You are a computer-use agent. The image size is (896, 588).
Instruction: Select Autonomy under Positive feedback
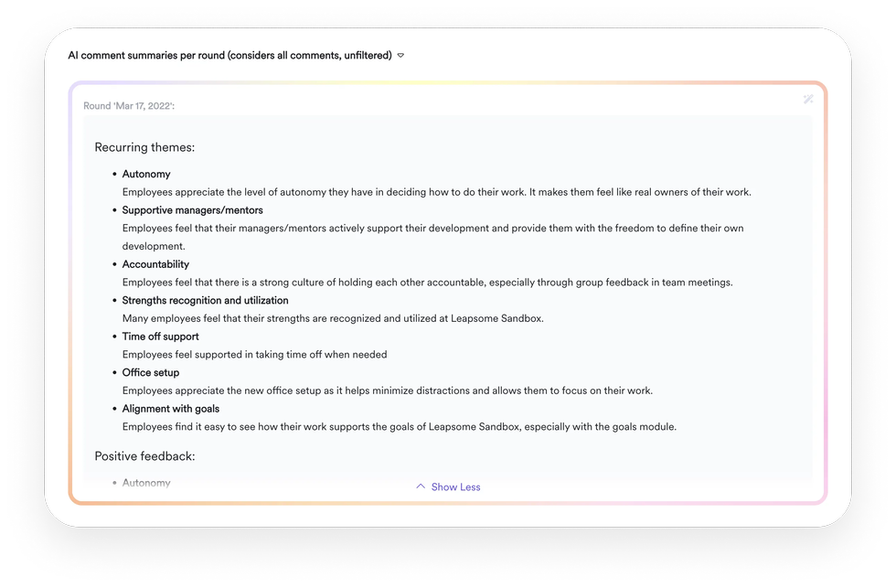click(x=146, y=482)
